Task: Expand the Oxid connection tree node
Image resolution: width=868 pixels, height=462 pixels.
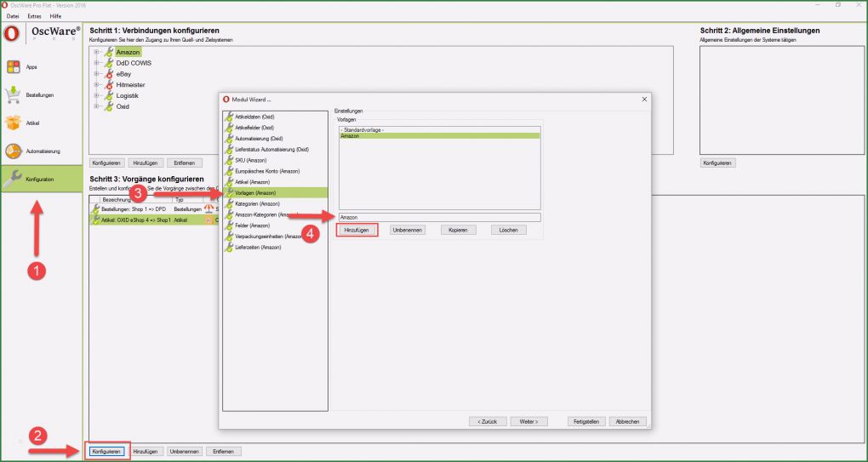Action: click(x=96, y=106)
